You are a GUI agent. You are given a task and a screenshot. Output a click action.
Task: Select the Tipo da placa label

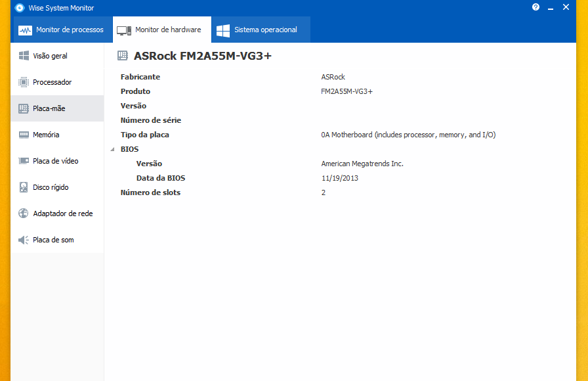click(x=145, y=135)
